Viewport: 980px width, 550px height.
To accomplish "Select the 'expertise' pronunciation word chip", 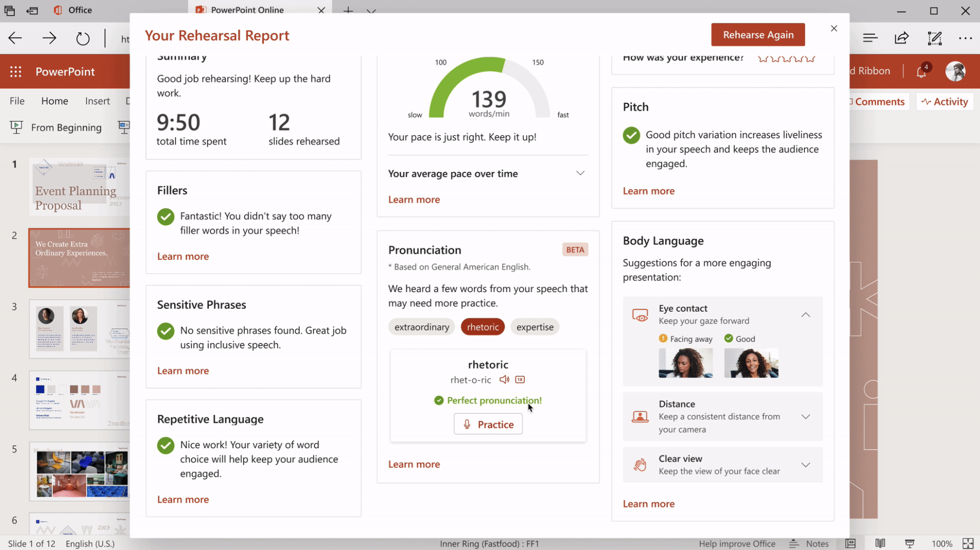I will [534, 327].
